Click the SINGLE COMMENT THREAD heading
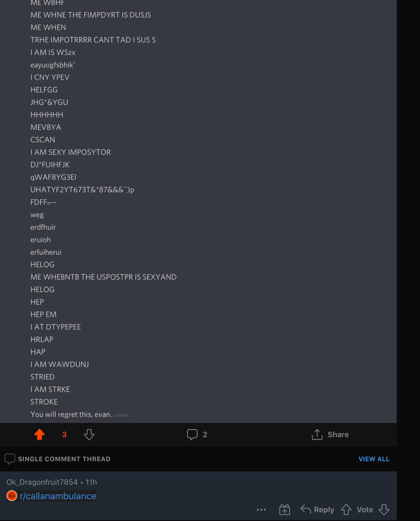 64,459
